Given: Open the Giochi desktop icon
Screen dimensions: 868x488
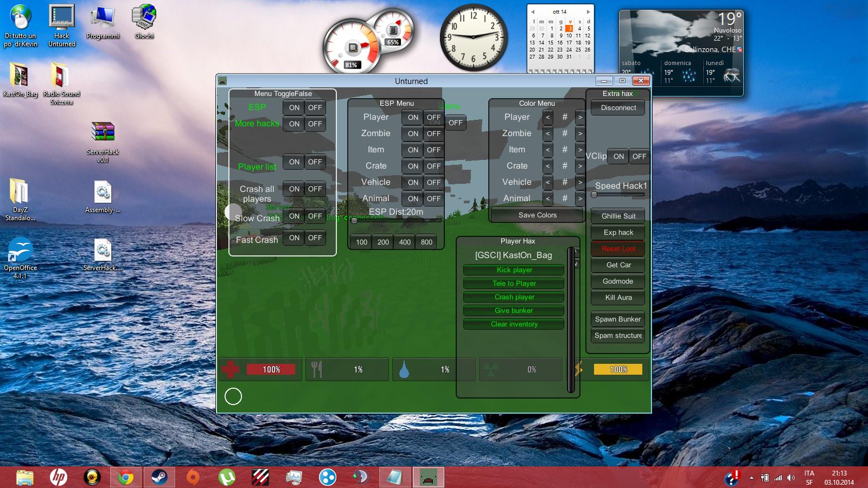Looking at the screenshot, I should [144, 22].
